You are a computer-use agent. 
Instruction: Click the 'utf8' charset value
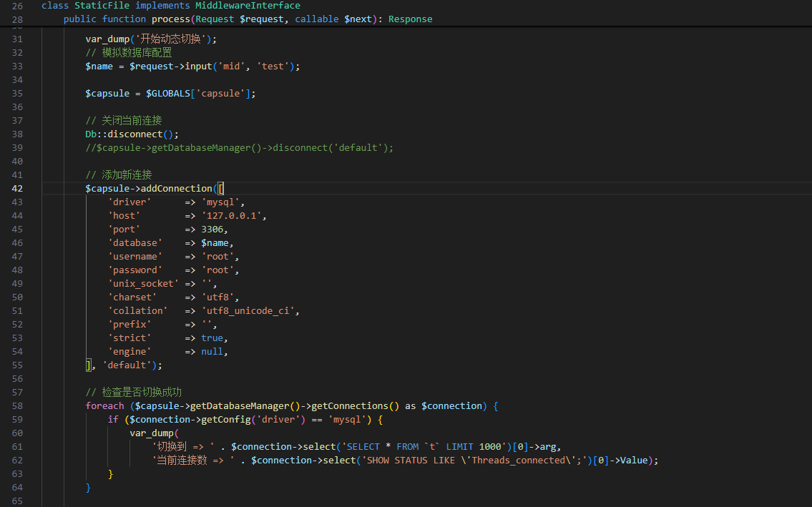click(217, 297)
